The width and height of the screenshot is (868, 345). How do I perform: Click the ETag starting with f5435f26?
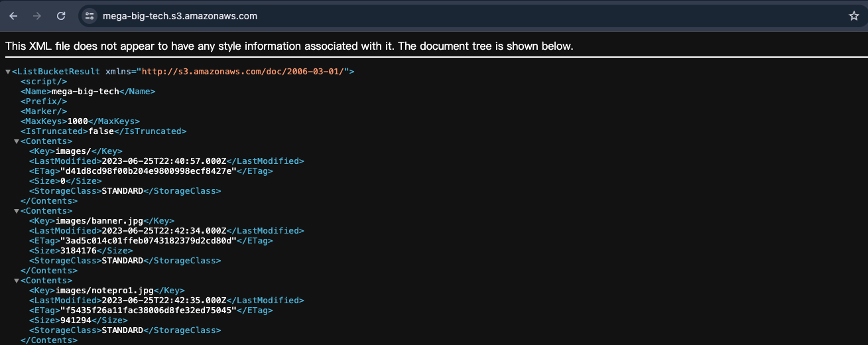pos(148,310)
